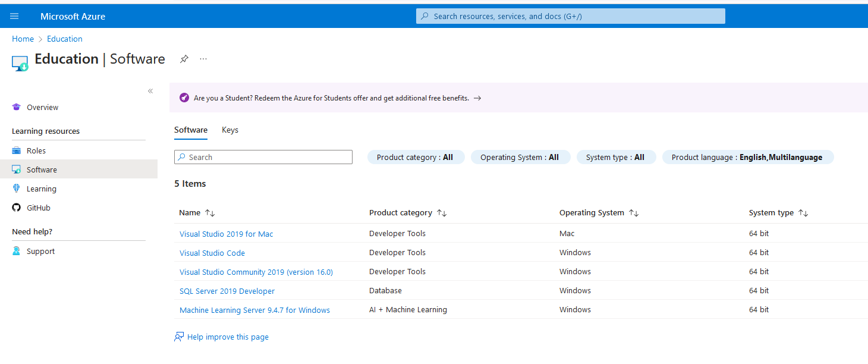Open the more options ellipsis
This screenshot has height=364, width=868.
tap(203, 59)
